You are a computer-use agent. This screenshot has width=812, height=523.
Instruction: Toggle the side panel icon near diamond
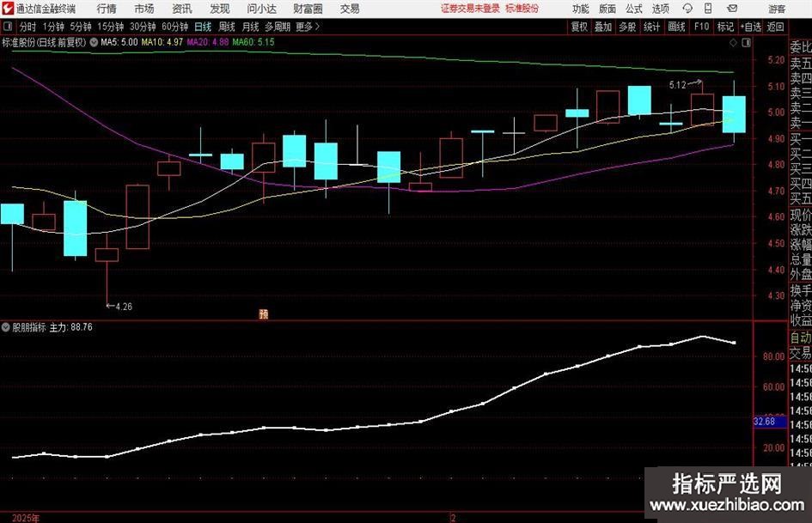tap(746, 43)
